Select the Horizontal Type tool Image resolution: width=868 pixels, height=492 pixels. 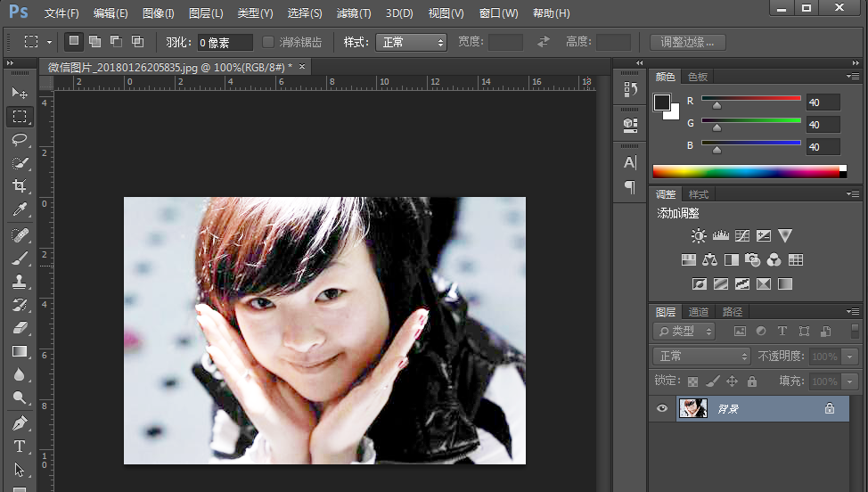point(19,446)
